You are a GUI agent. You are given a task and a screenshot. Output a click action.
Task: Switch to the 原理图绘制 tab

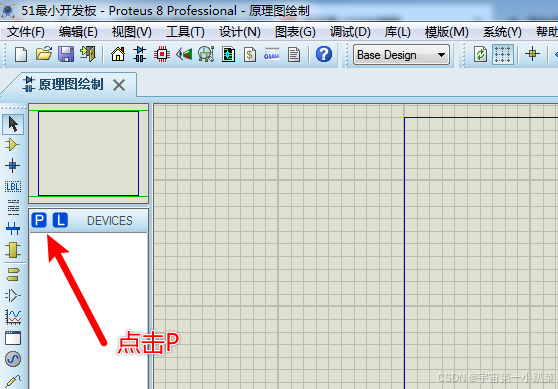70,85
